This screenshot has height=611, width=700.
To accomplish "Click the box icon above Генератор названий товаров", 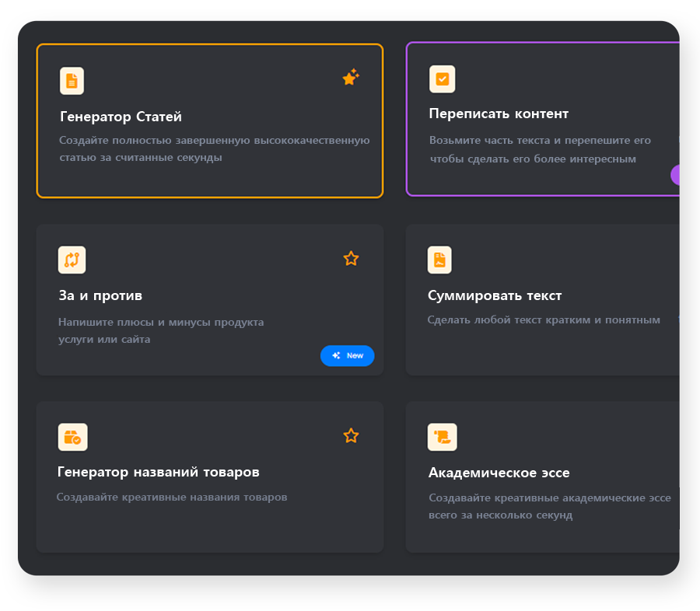I will pos(72,437).
